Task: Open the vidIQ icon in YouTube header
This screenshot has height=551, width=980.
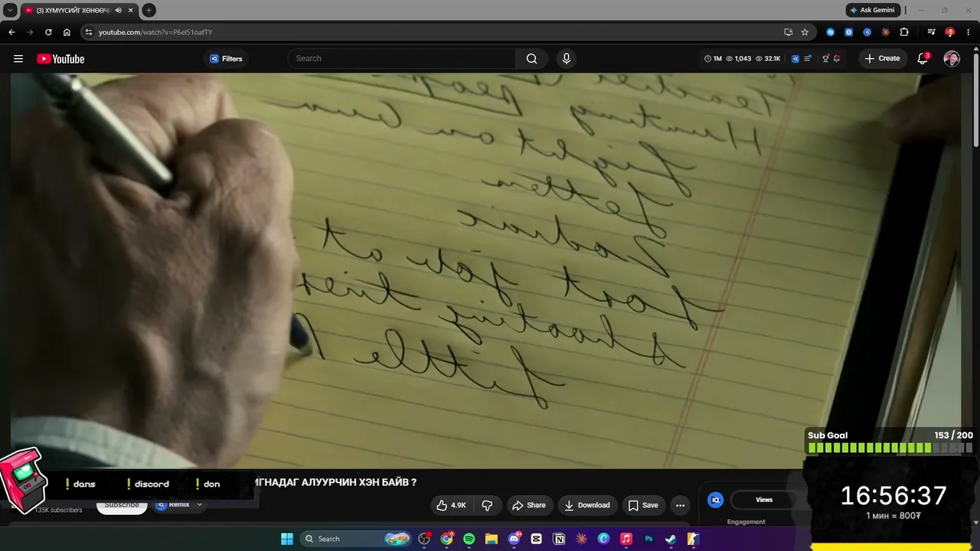Action: coord(795,59)
